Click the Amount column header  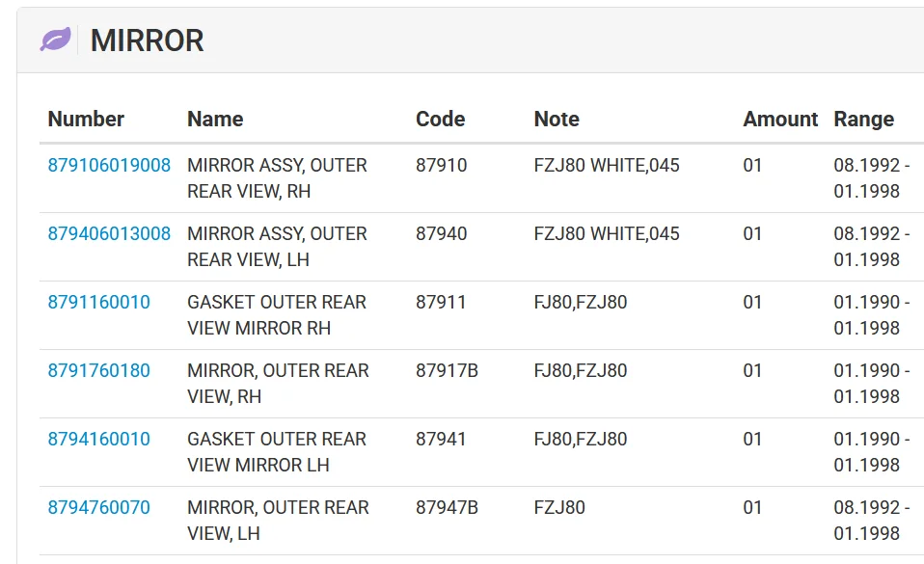click(x=780, y=119)
